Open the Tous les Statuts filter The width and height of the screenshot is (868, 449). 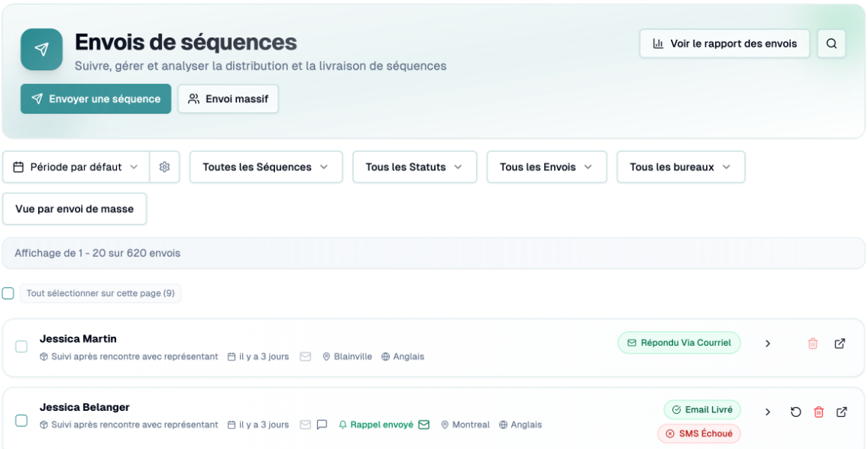[415, 167]
